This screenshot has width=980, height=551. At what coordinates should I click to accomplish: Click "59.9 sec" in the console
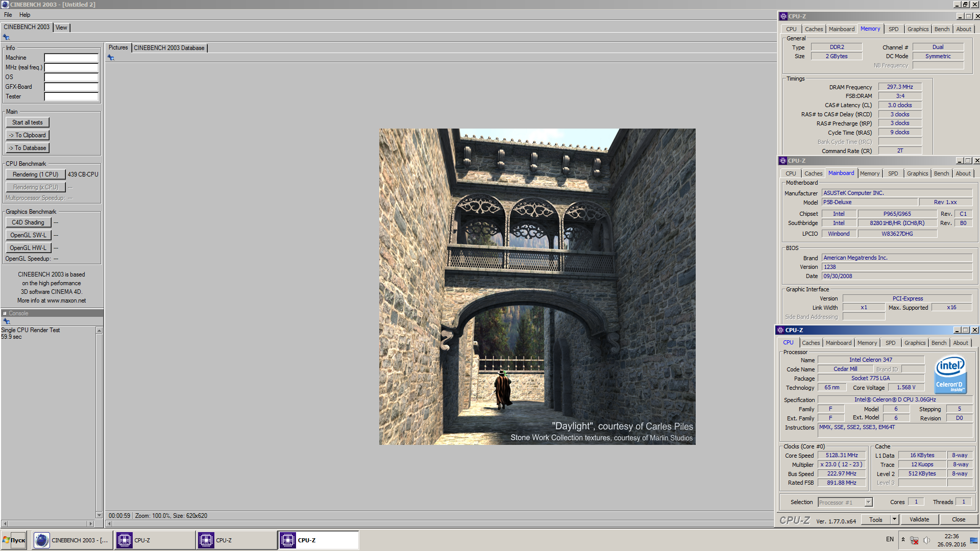pos(11,337)
